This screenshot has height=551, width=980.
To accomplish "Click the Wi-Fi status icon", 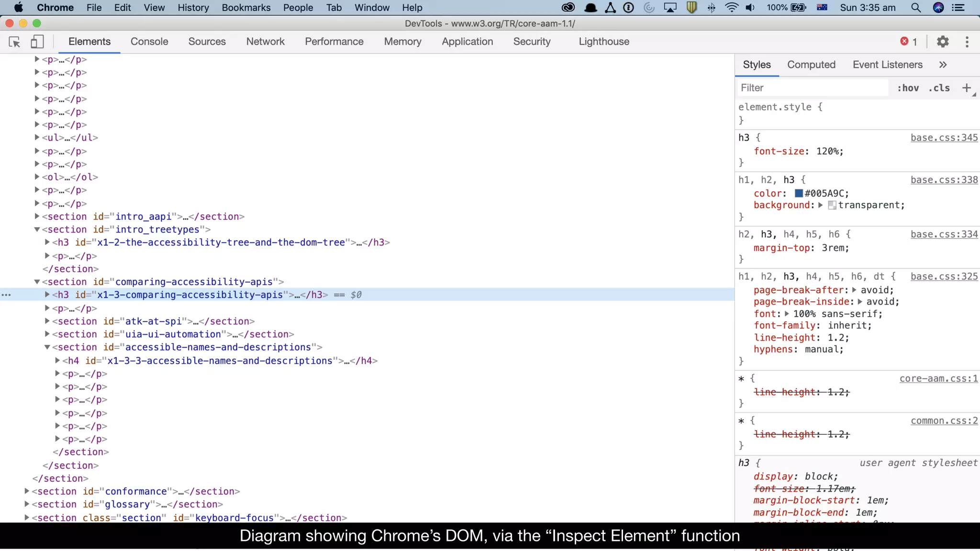I will coord(731,7).
